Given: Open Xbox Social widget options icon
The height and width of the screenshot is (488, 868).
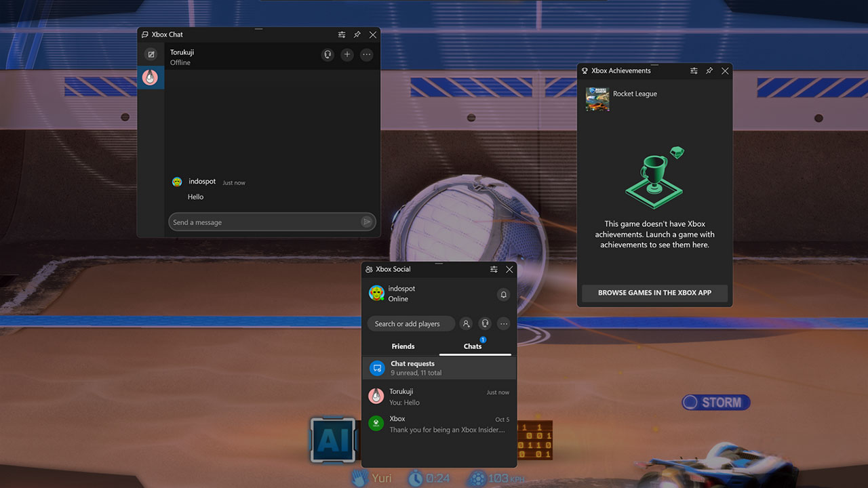Looking at the screenshot, I should pos(494,269).
